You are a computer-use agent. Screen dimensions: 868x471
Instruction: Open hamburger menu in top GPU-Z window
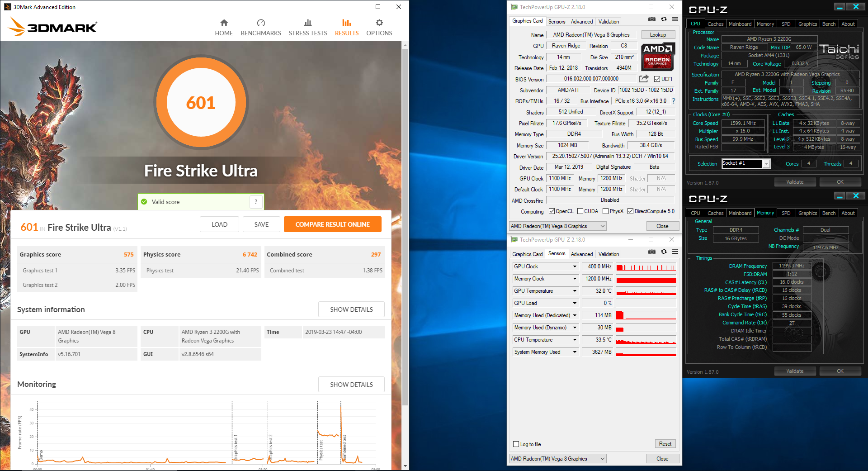coord(675,19)
